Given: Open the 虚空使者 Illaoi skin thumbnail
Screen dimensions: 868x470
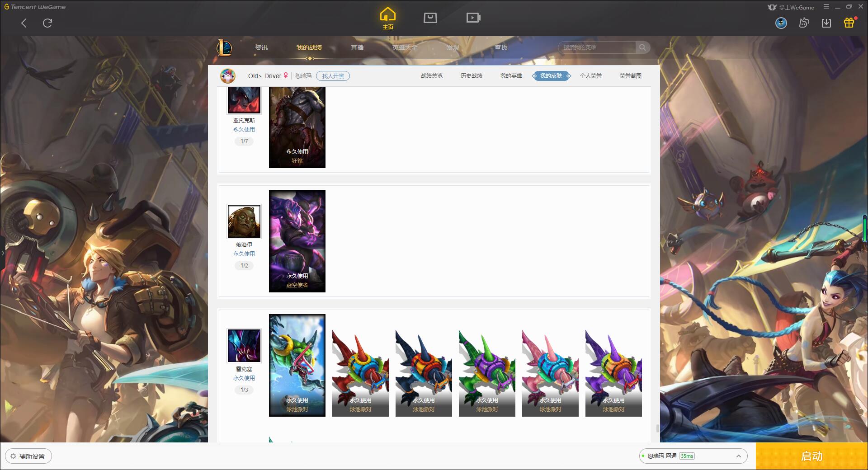Looking at the screenshot, I should coord(297,241).
